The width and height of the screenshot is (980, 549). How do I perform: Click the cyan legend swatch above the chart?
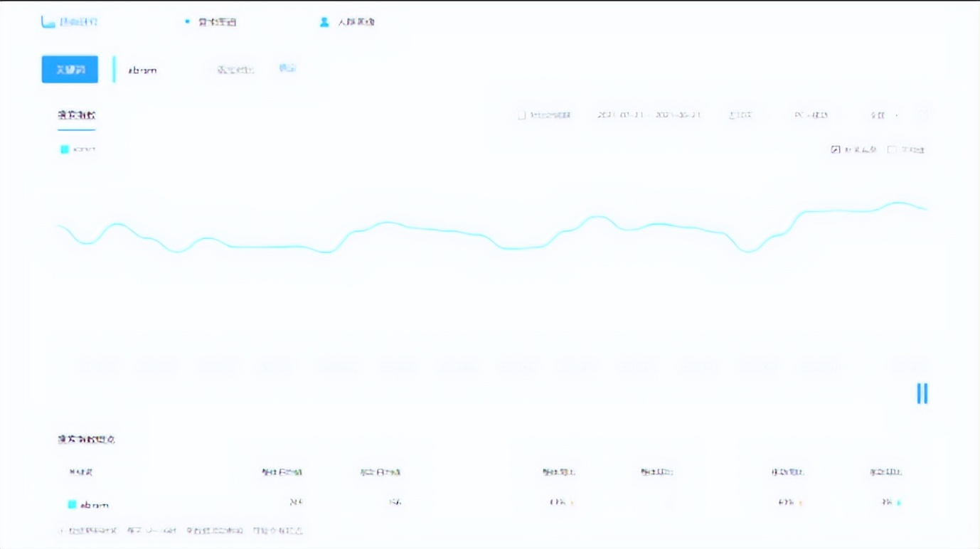[65, 149]
